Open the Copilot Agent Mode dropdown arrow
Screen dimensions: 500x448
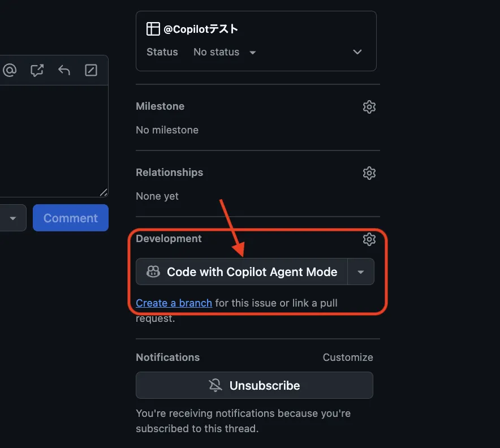point(360,272)
